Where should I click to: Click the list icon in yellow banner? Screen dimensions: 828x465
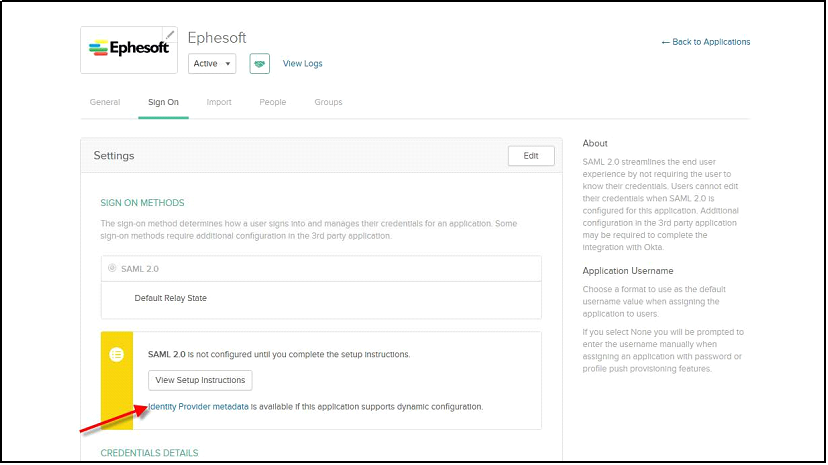[x=117, y=354]
